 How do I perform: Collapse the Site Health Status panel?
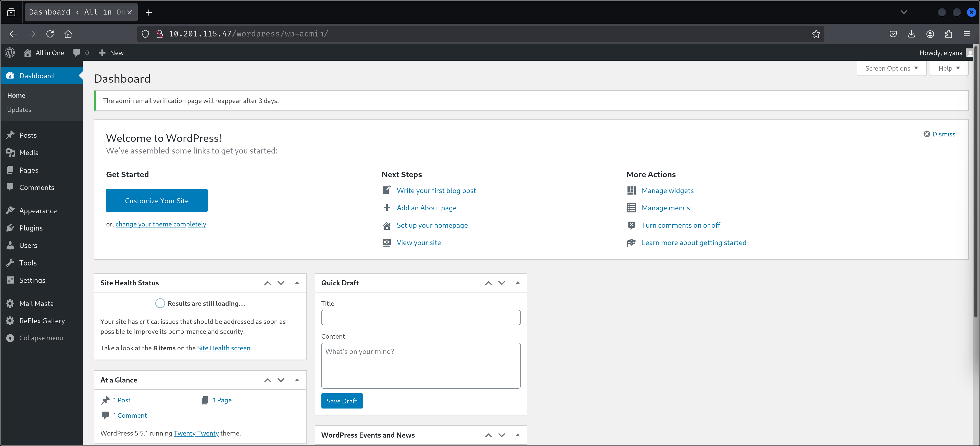click(297, 283)
